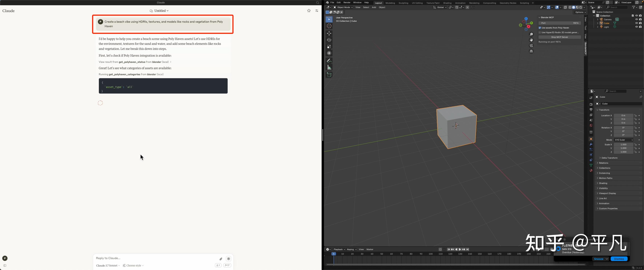Select the Scale tool

coord(329,47)
